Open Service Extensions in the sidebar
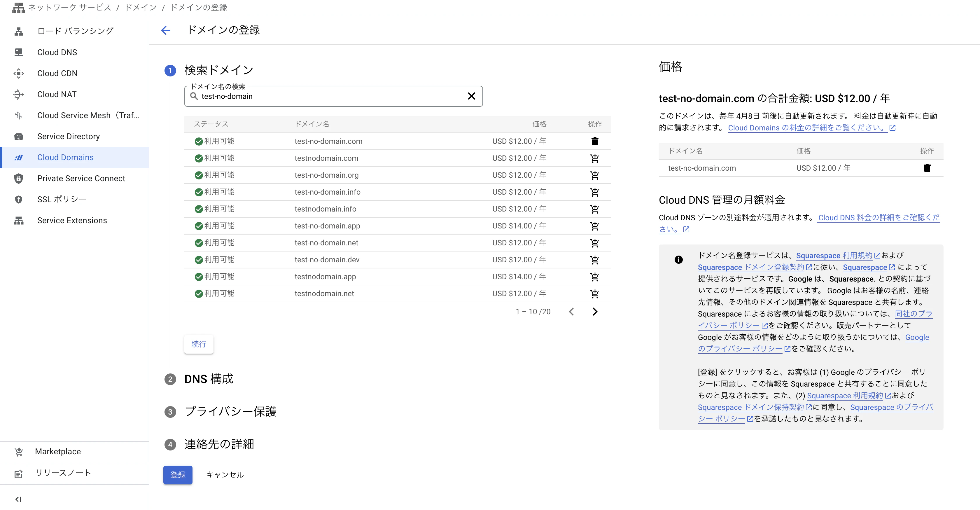The image size is (980, 510). click(x=75, y=220)
